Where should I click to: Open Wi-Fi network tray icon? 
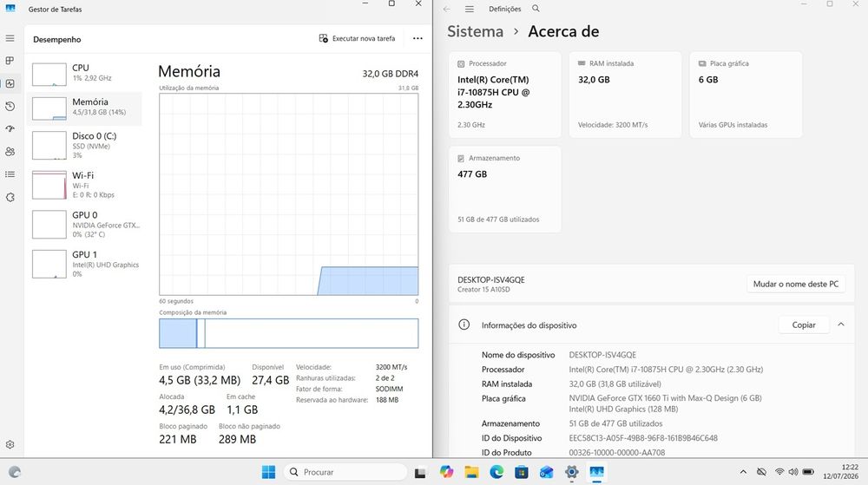(x=779, y=472)
